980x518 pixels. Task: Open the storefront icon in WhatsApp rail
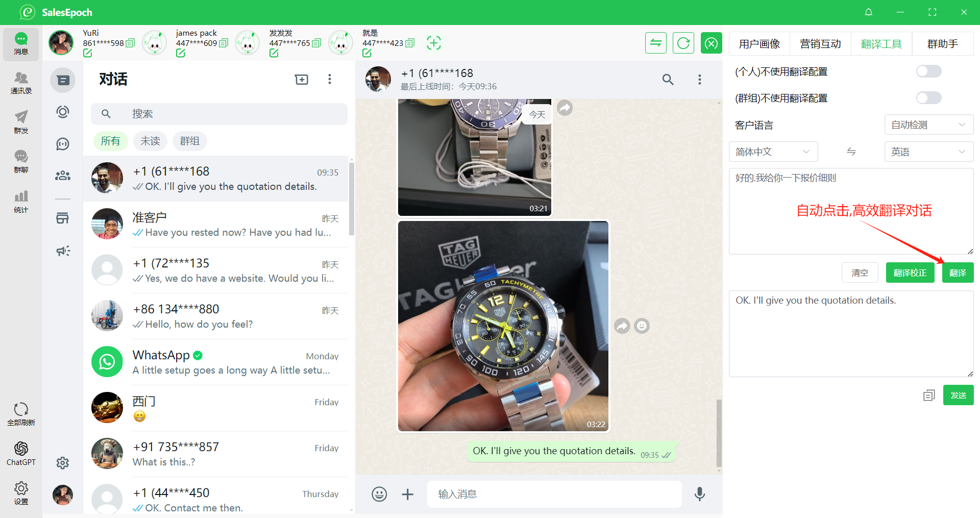click(63, 218)
